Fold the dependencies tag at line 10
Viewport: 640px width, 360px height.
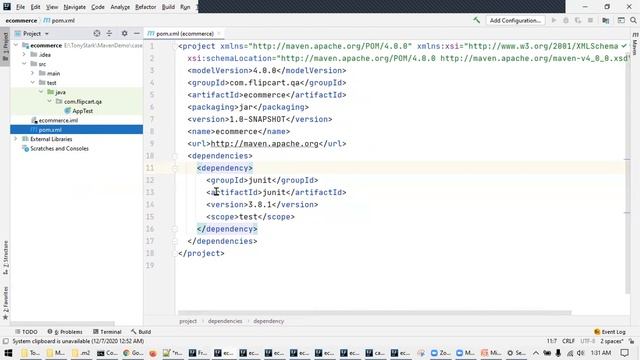click(175, 156)
